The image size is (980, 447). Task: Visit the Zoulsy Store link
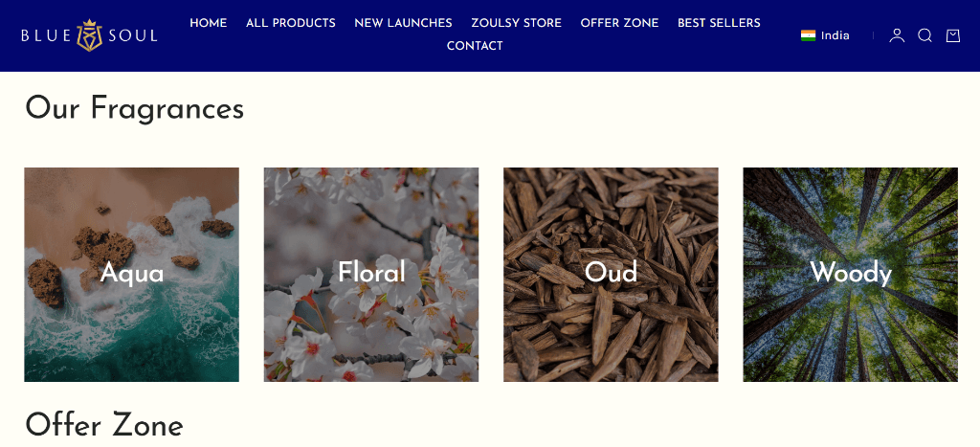click(x=516, y=23)
